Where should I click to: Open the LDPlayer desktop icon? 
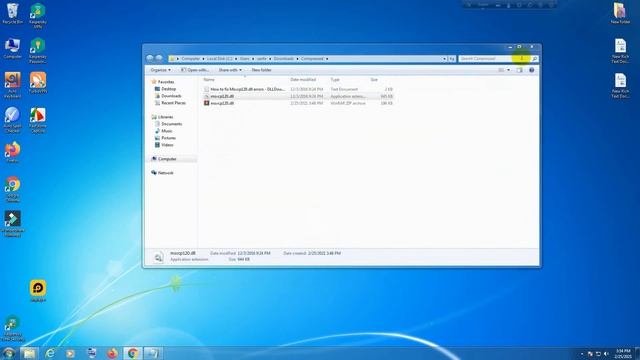pyautogui.click(x=38, y=291)
